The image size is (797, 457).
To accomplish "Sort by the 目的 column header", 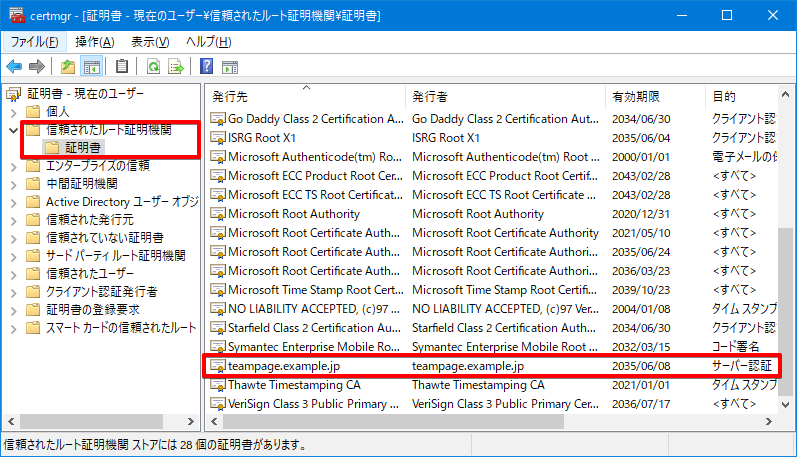I will [741, 97].
